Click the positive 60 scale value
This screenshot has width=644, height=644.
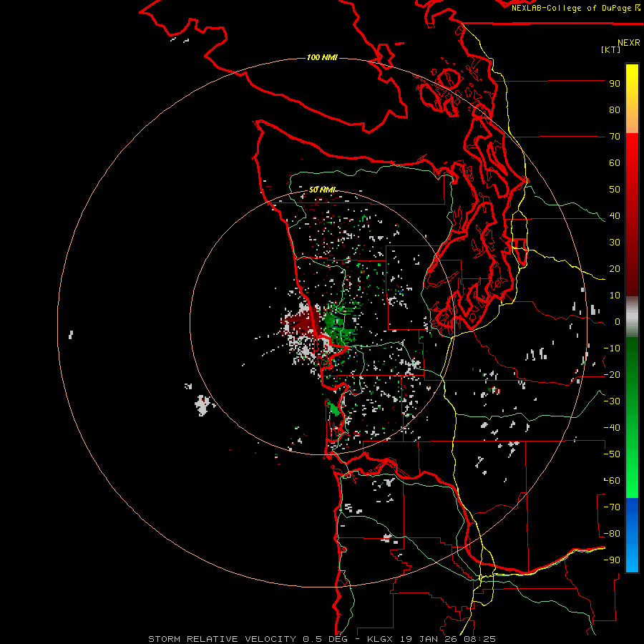pos(615,163)
